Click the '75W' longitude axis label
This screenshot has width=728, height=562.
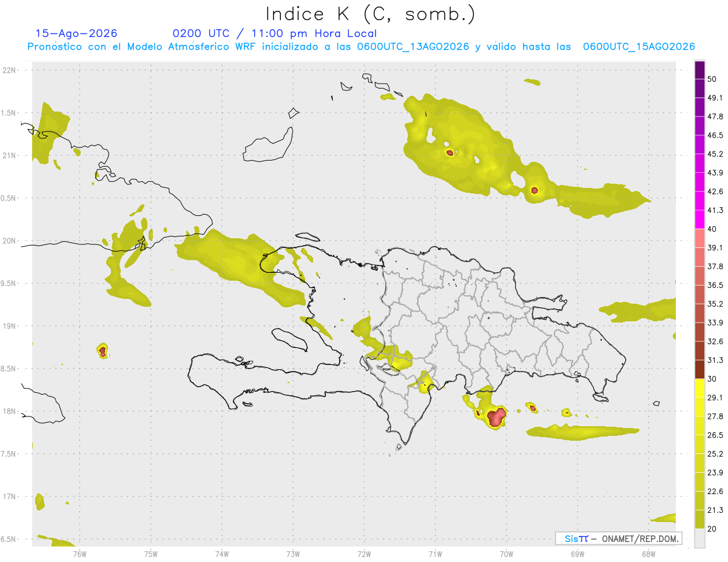pos(151,554)
